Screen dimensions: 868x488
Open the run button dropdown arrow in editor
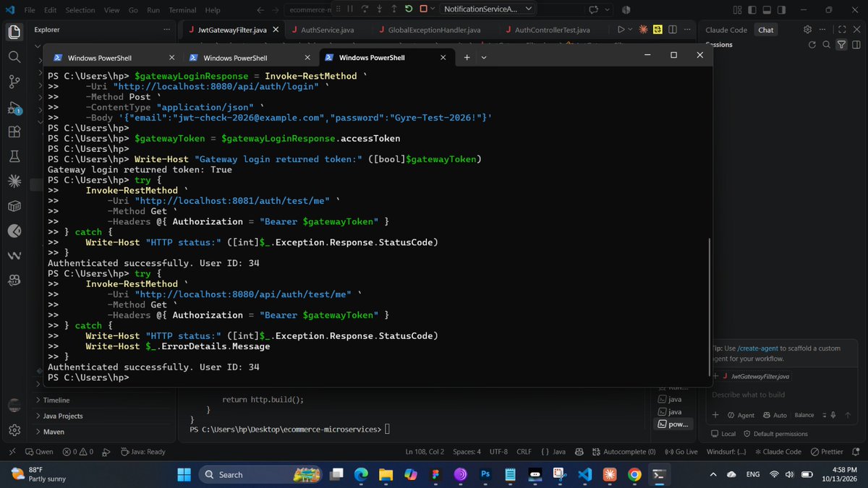click(x=631, y=30)
